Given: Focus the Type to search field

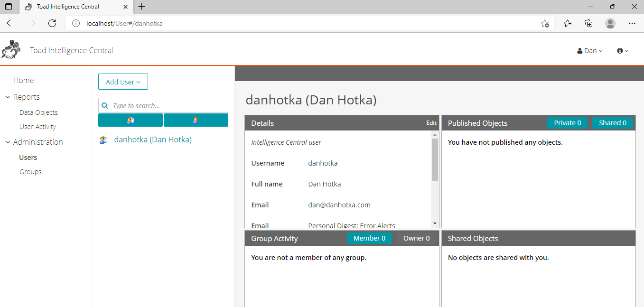Looking at the screenshot, I should pyautogui.click(x=163, y=105).
